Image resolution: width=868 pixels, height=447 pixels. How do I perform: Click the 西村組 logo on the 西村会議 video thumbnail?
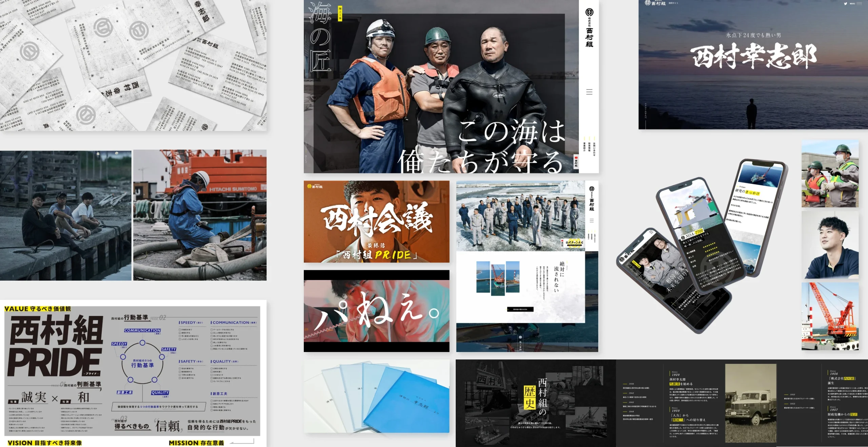(315, 186)
